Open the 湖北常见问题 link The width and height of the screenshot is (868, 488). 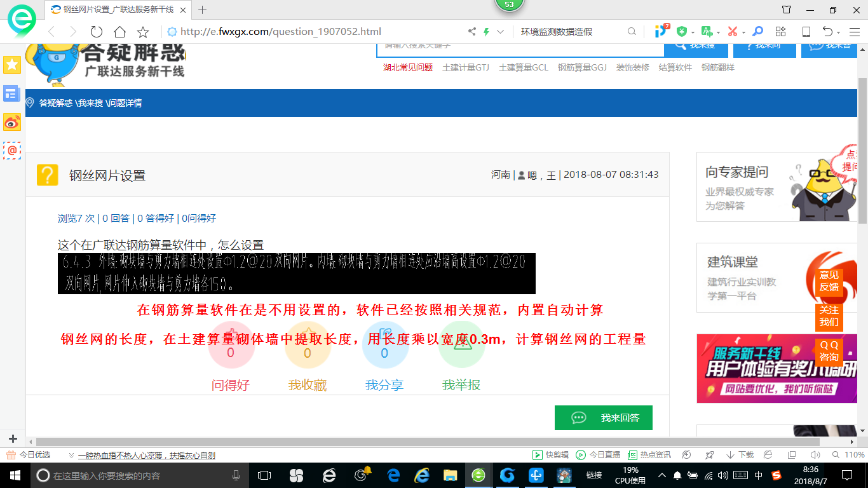(x=407, y=67)
